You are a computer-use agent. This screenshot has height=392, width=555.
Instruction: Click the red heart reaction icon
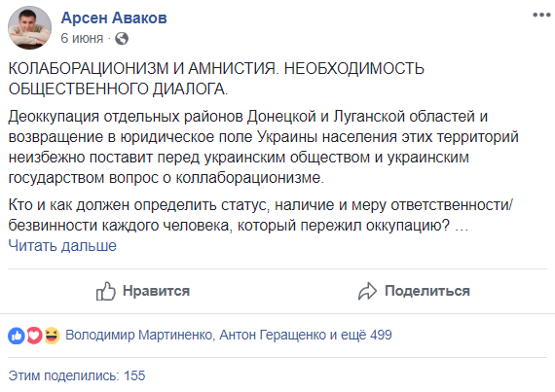tap(34, 336)
